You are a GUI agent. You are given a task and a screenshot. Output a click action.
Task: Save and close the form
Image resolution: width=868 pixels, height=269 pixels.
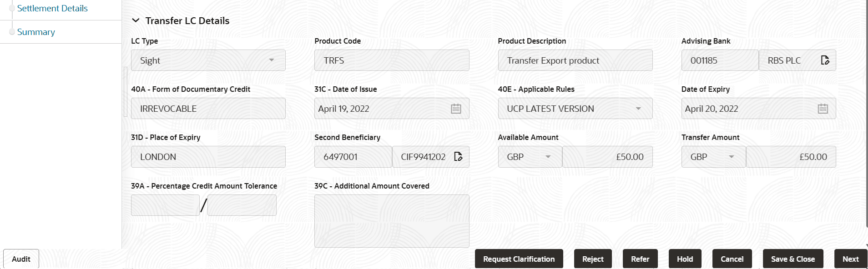click(793, 259)
